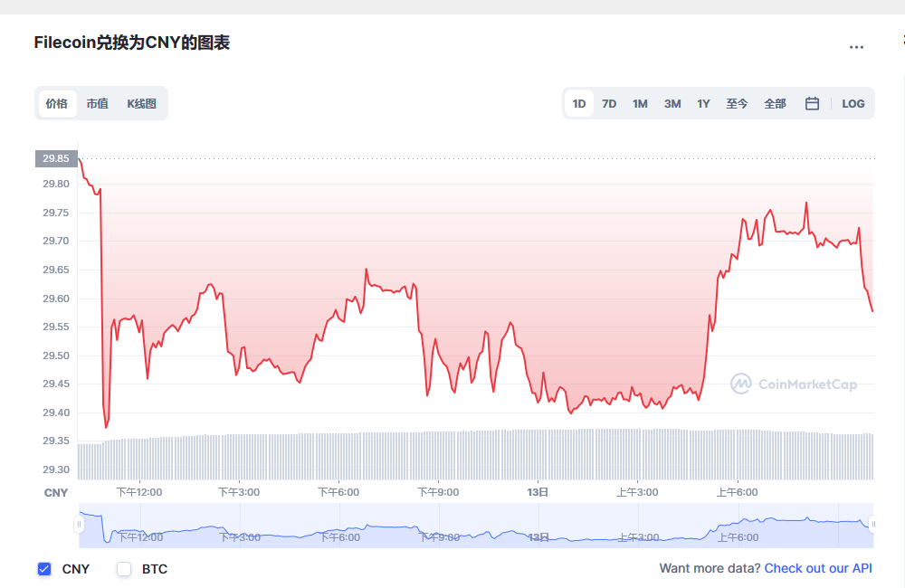
Task: Select the 价格 price tab
Action: click(x=56, y=104)
